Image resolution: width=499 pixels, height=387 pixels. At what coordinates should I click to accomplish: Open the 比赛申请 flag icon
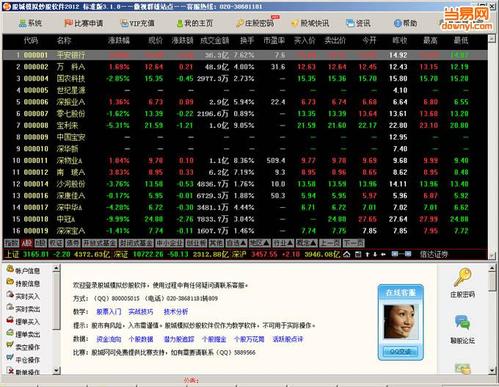(68, 23)
